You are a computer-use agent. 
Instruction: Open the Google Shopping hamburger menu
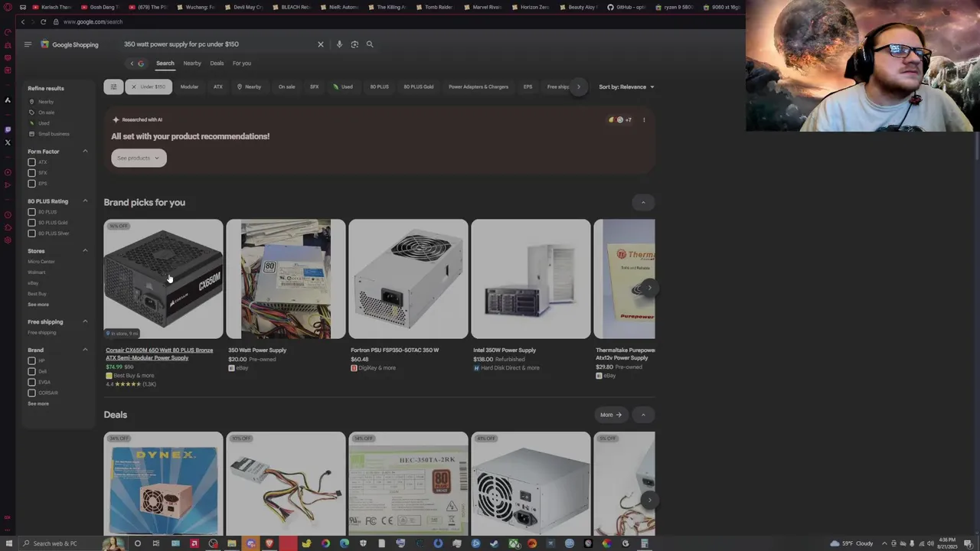[x=28, y=44]
